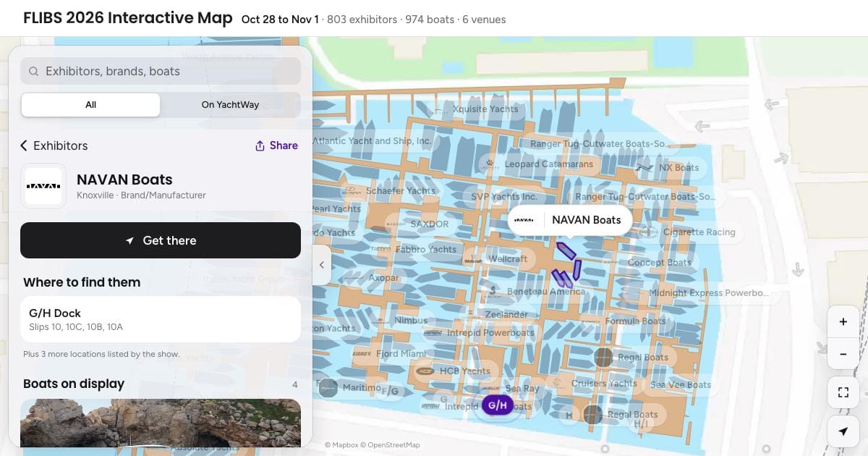
Task: Open the boat photo under Boats on display
Action: [x=161, y=423]
